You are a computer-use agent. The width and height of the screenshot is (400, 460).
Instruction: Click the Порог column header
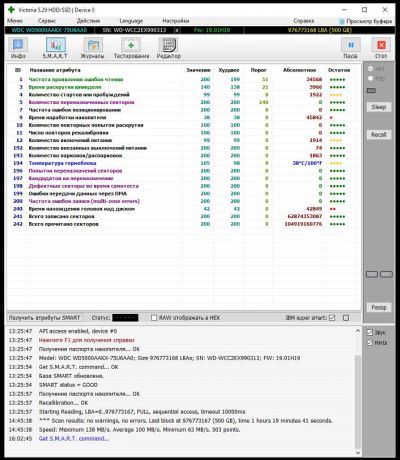tap(259, 70)
